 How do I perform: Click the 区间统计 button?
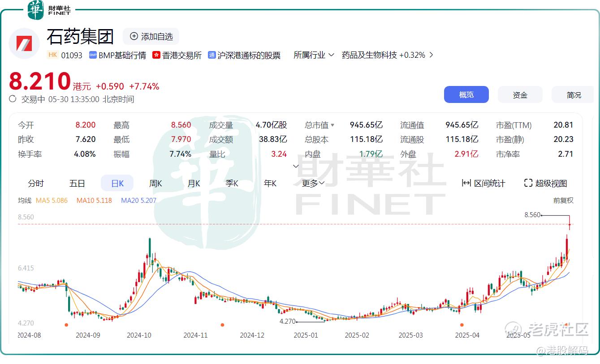pyautogui.click(x=483, y=183)
